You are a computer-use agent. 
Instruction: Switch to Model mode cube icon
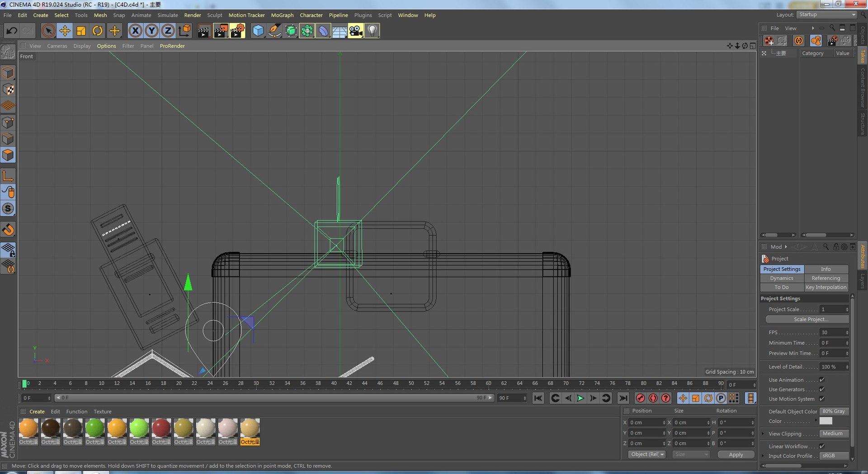pos(8,73)
